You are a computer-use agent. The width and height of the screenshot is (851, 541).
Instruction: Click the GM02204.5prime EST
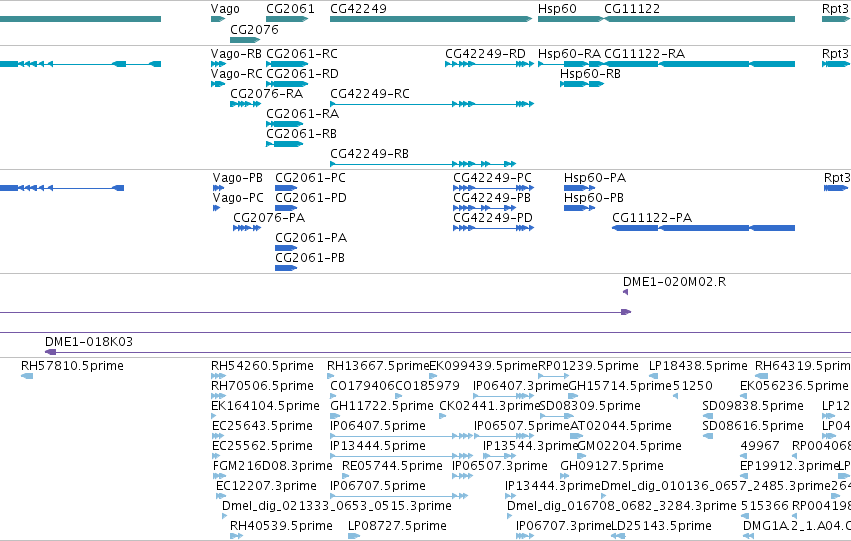coord(583,456)
